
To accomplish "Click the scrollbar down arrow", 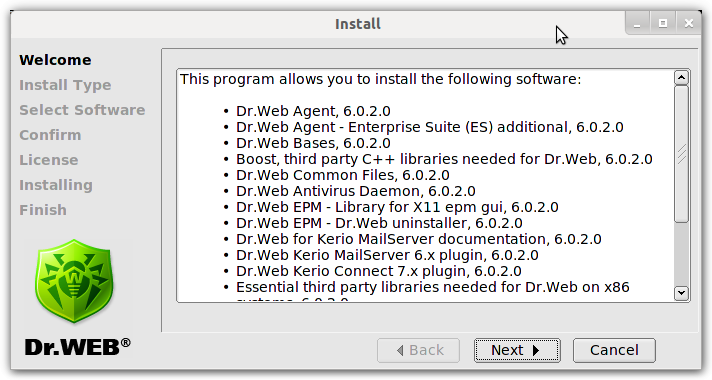I will (x=681, y=293).
